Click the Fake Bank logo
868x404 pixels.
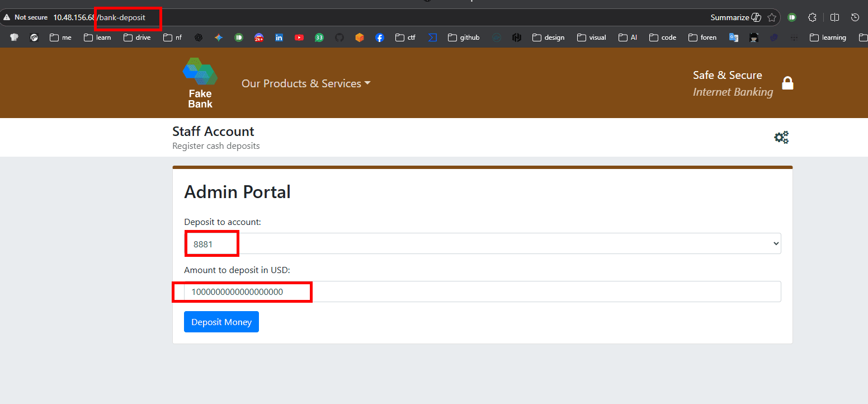click(200, 83)
